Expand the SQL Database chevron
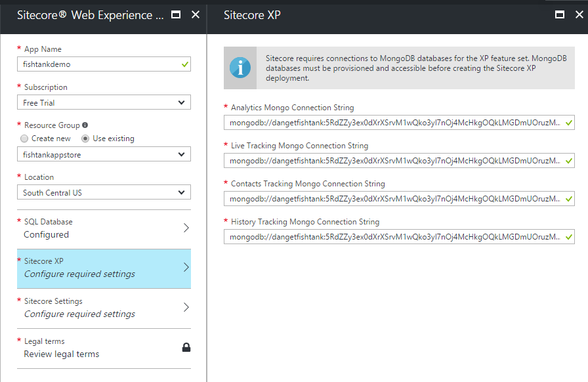The image size is (588, 382). (186, 228)
